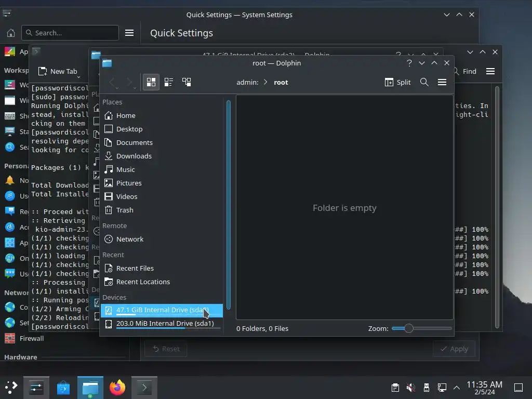Click Split view button in Dolphin
Viewport: 532px width, 399px height.
397,82
